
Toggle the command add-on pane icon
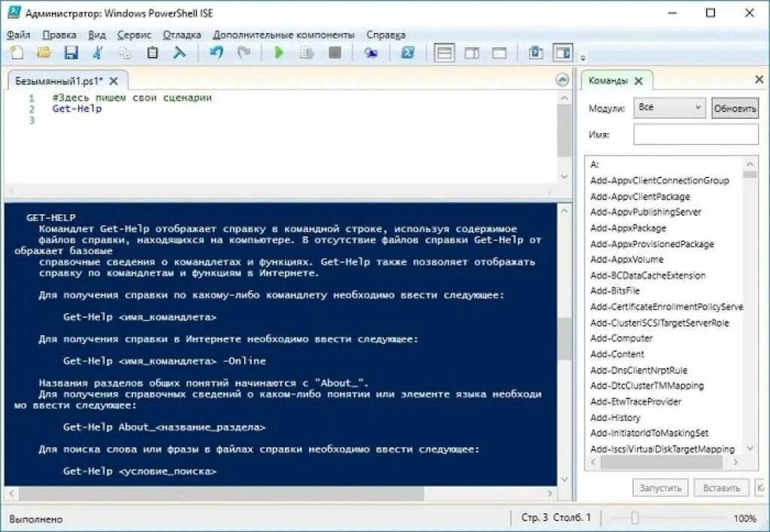pos(562,53)
